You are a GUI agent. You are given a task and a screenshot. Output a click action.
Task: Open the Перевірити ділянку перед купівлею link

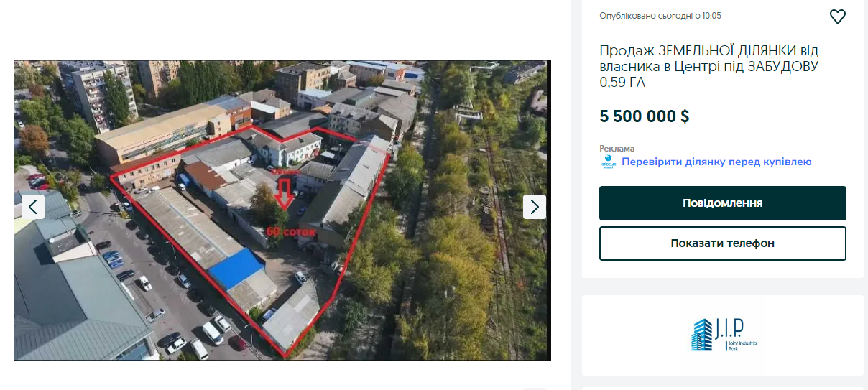click(716, 162)
